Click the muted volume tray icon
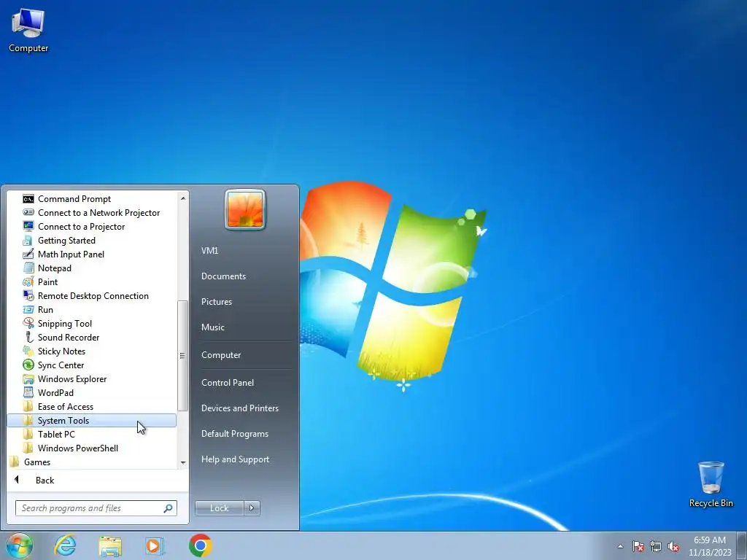747x560 pixels. (673, 546)
